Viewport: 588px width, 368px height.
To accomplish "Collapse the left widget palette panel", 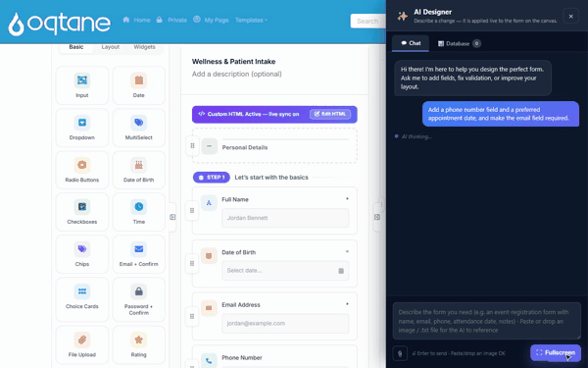I will [172, 217].
